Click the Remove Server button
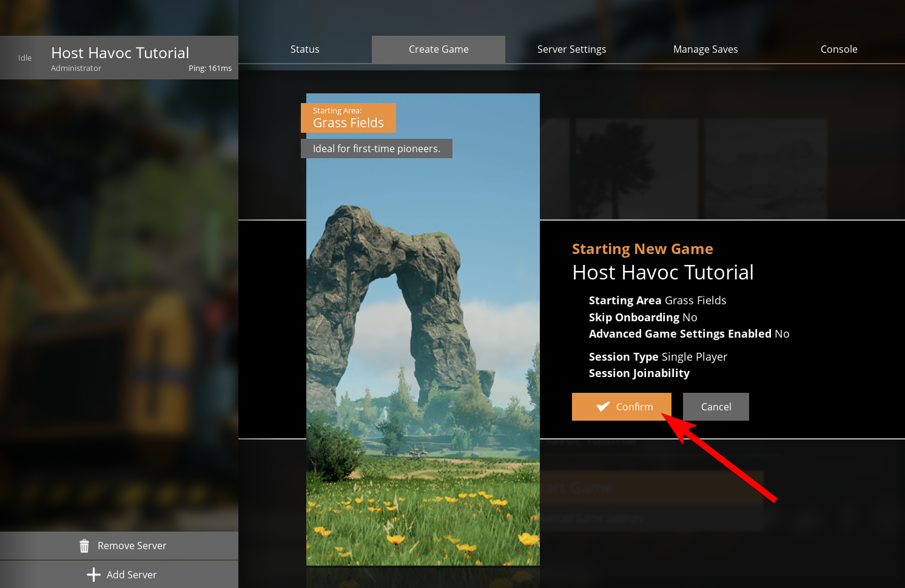 pos(119,546)
